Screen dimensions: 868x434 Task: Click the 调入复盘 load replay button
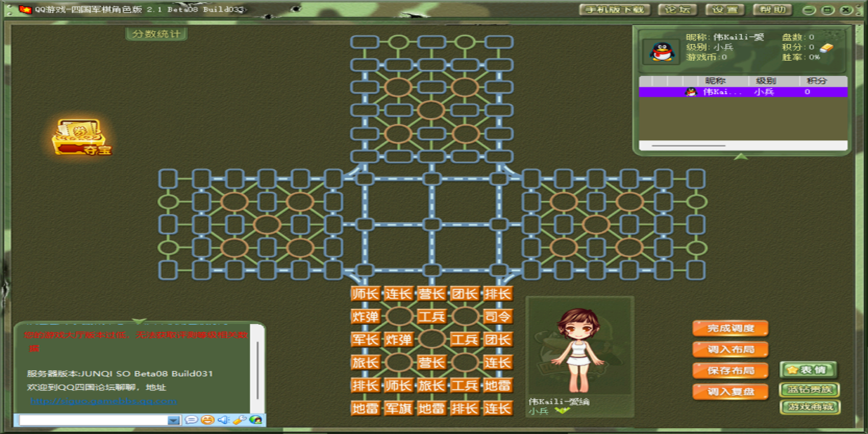coord(730,391)
